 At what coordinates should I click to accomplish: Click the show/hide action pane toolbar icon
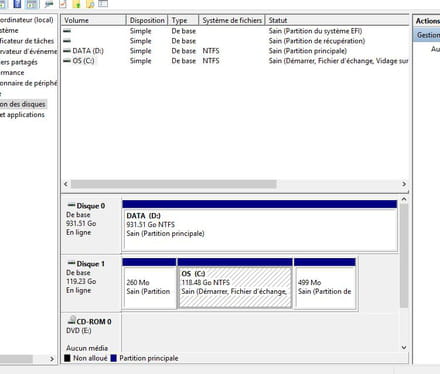31,4
